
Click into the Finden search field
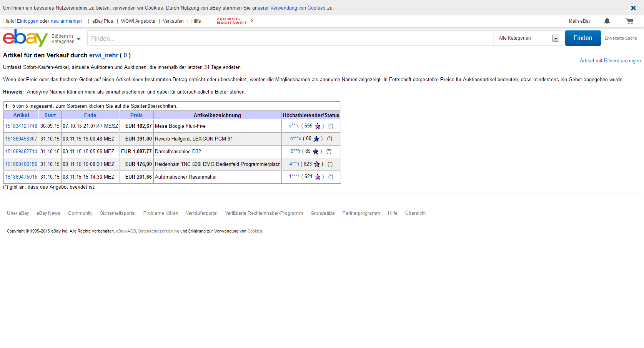pyautogui.click(x=290, y=38)
